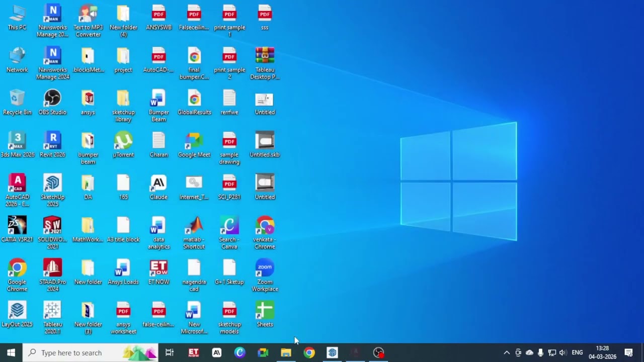Launch 3ds Max 2026 from desktop
This screenshot has height=362, width=644.
click(x=17, y=145)
